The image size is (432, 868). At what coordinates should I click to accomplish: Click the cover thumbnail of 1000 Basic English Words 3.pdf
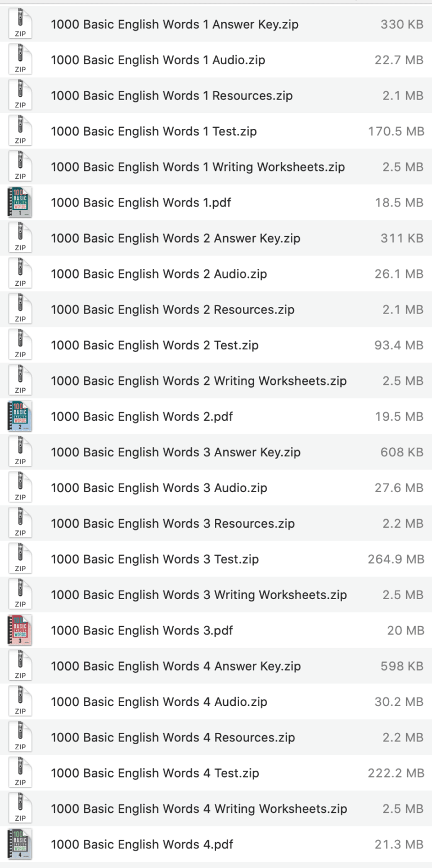tap(21, 630)
